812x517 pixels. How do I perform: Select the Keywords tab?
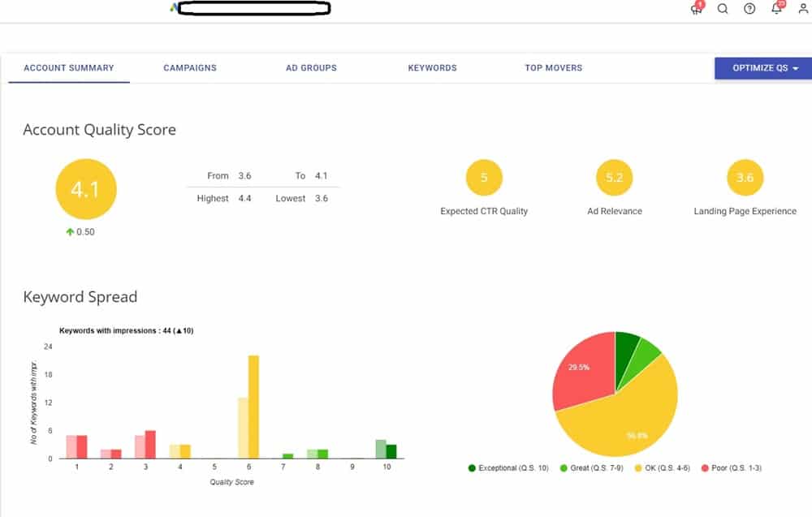coord(432,68)
